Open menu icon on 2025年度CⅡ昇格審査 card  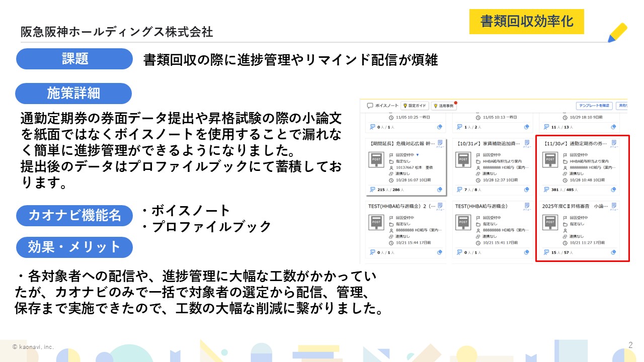(x=613, y=206)
